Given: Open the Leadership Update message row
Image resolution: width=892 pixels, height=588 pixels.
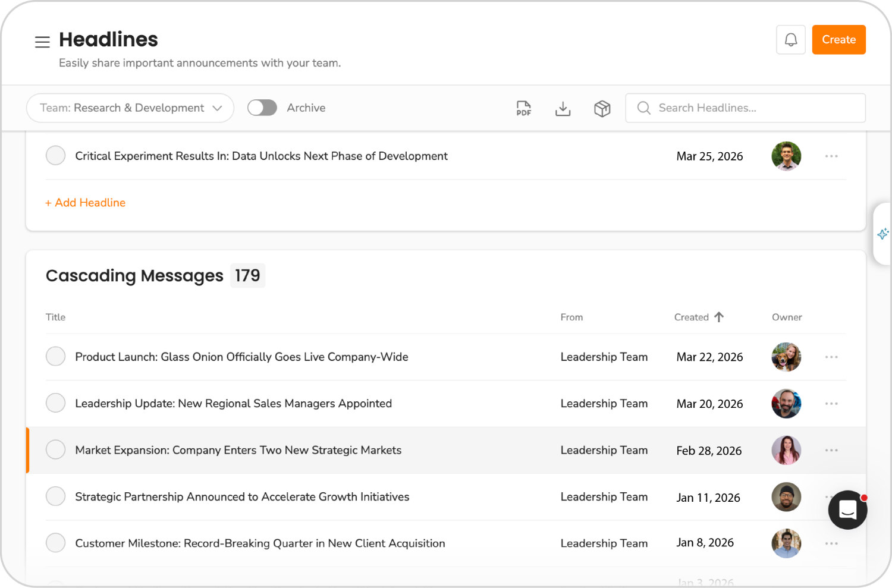Looking at the screenshot, I should 233,403.
